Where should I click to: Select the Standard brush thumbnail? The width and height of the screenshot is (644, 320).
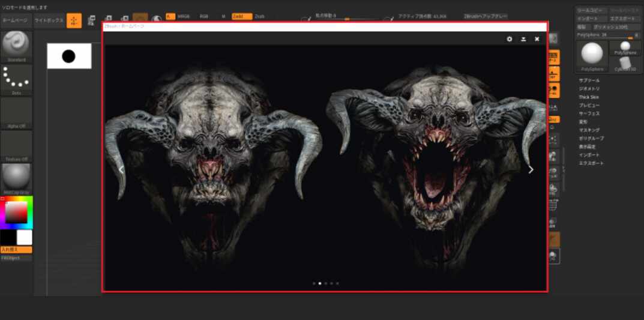[16, 44]
